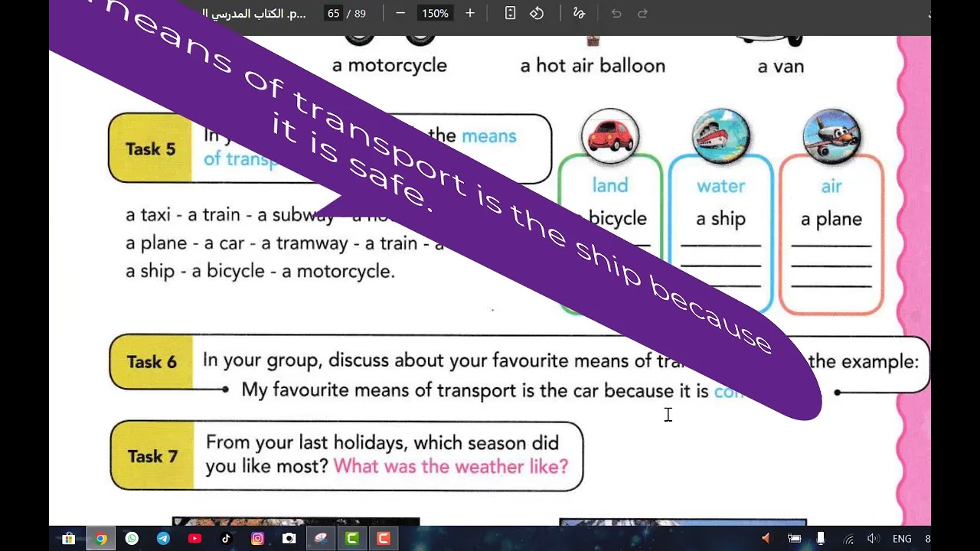Click the text 'a plane'
Screen dimensions: 980x551
pyautogui.click(x=831, y=220)
